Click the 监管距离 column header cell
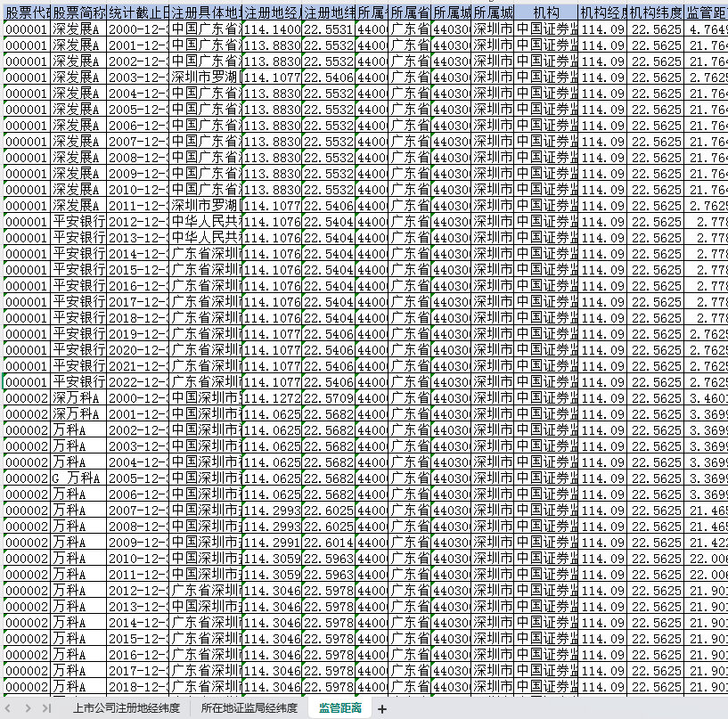 point(706,13)
